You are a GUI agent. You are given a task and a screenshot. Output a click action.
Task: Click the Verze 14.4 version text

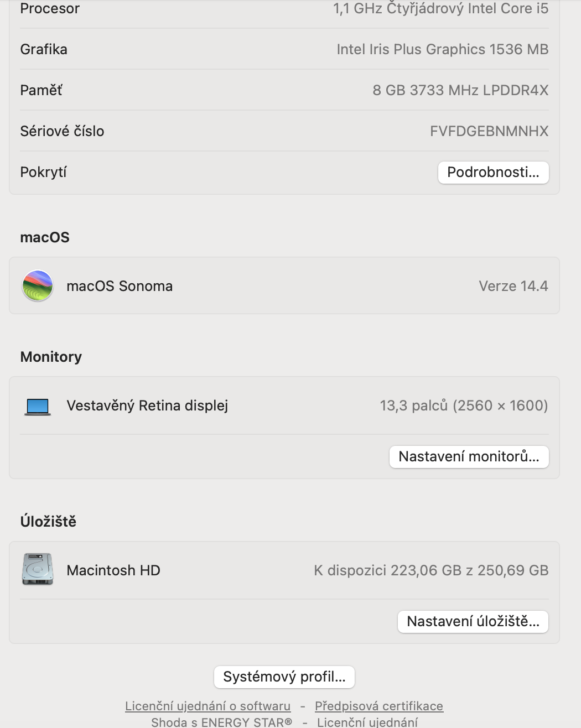513,286
